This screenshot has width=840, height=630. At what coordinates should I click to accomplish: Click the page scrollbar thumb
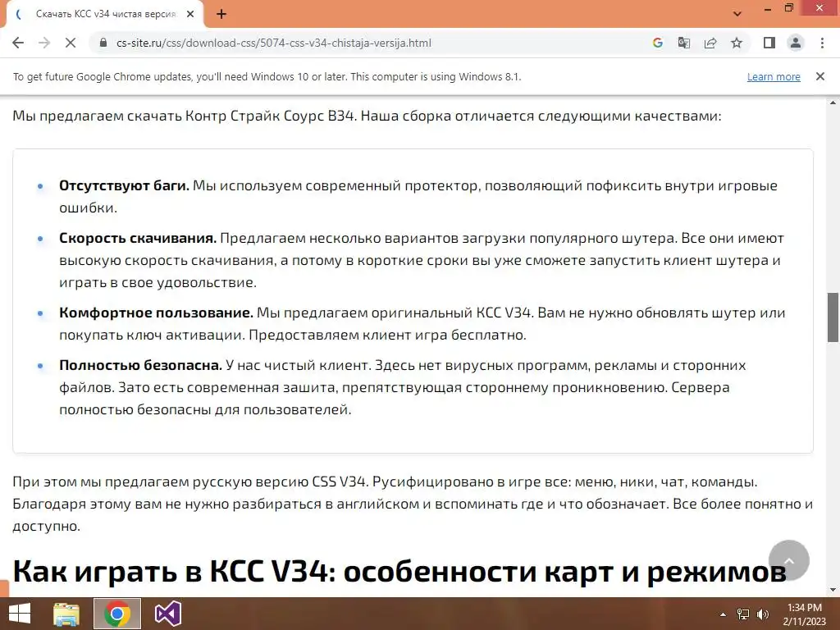coord(833,317)
